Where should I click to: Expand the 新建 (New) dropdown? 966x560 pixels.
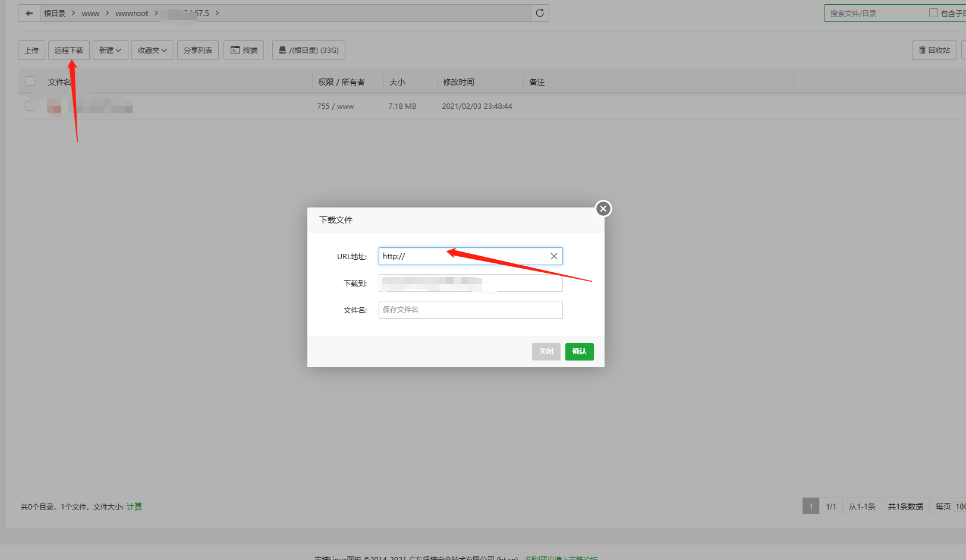[111, 51]
